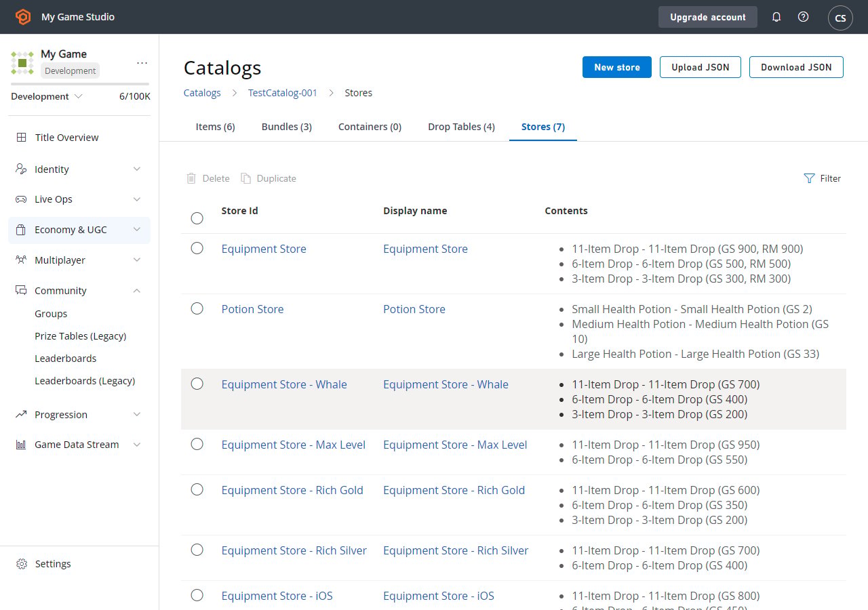Select the Equipment Store - Max Level radio
The height and width of the screenshot is (610, 868).
[197, 444]
